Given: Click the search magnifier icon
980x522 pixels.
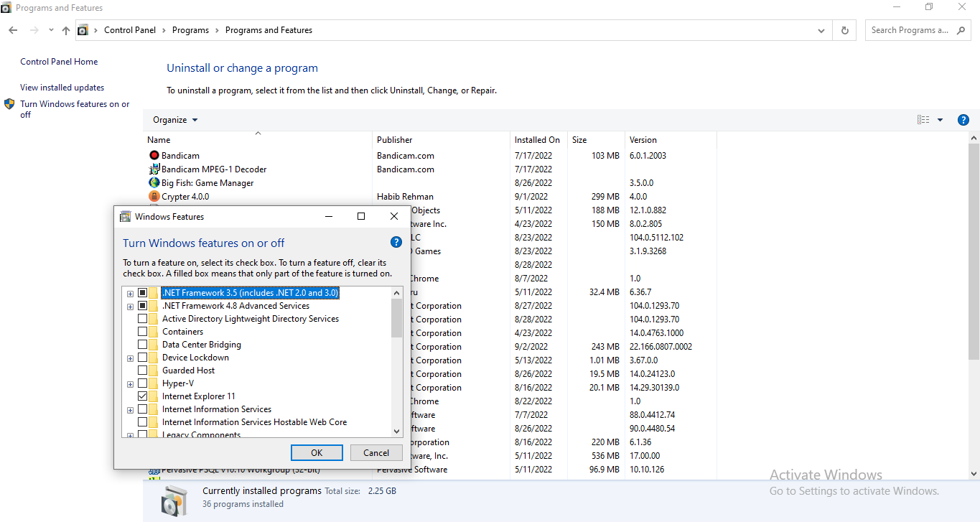Looking at the screenshot, I should [961, 30].
